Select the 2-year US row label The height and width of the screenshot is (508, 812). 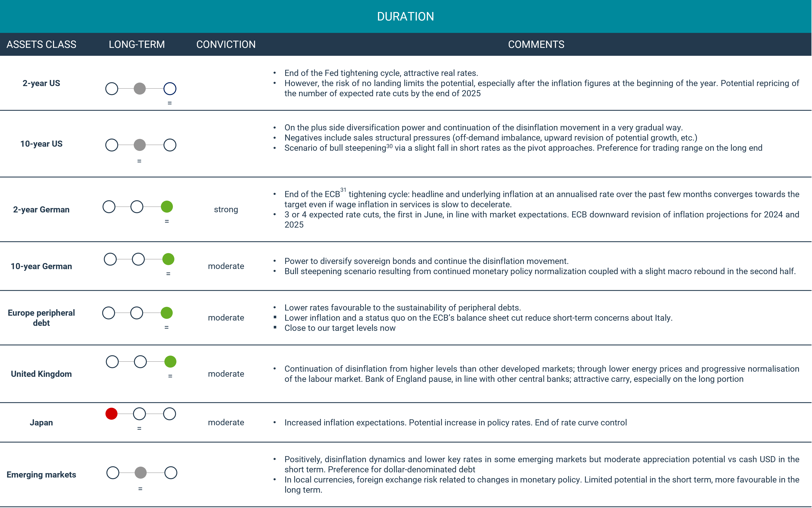[x=41, y=83]
